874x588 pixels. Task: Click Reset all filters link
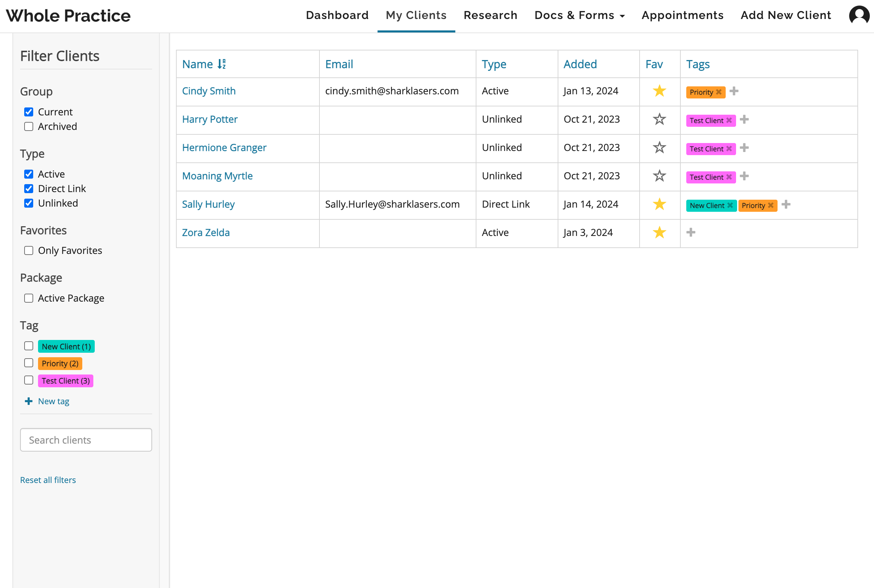(48, 480)
